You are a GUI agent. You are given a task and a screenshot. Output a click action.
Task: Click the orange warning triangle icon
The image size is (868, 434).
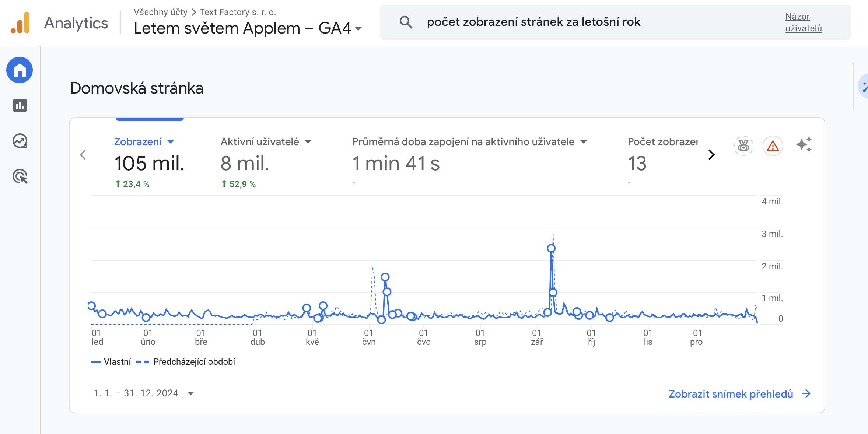point(773,146)
